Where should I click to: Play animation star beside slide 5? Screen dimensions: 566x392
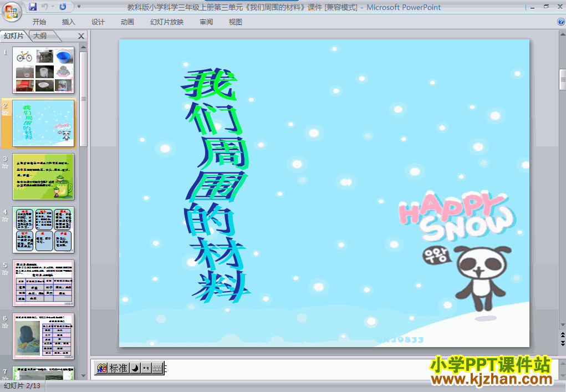pos(5,273)
